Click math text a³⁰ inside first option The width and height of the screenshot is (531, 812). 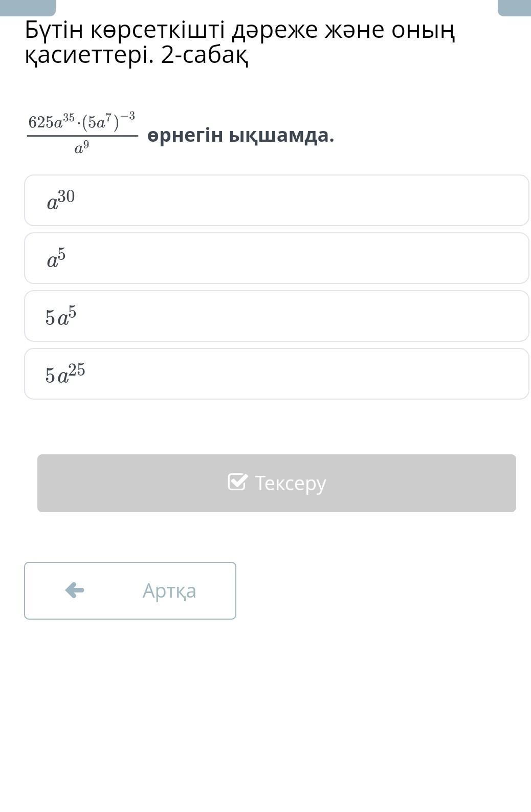(x=61, y=200)
